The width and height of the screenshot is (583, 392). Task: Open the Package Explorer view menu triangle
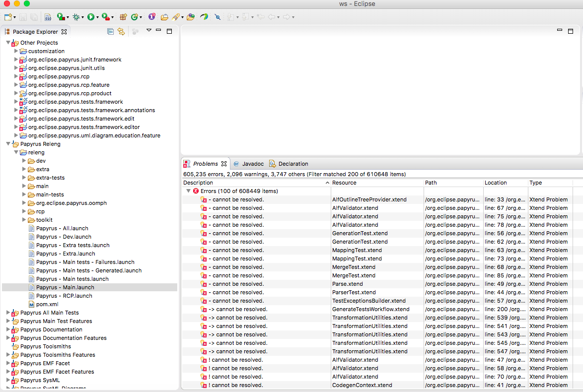148,30
